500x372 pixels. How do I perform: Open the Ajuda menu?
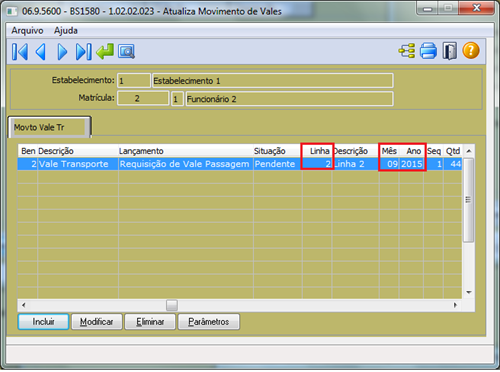pyautogui.click(x=66, y=31)
